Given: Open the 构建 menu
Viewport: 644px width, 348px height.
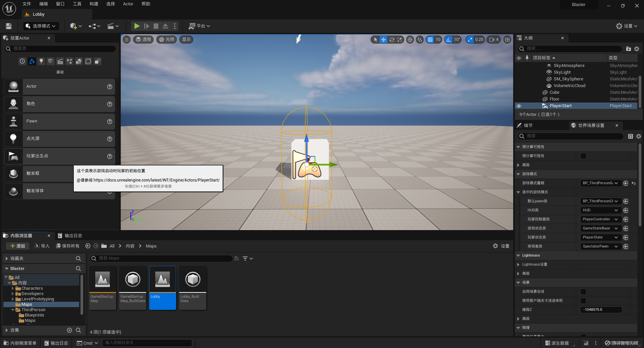Looking at the screenshot, I should click(x=94, y=4).
